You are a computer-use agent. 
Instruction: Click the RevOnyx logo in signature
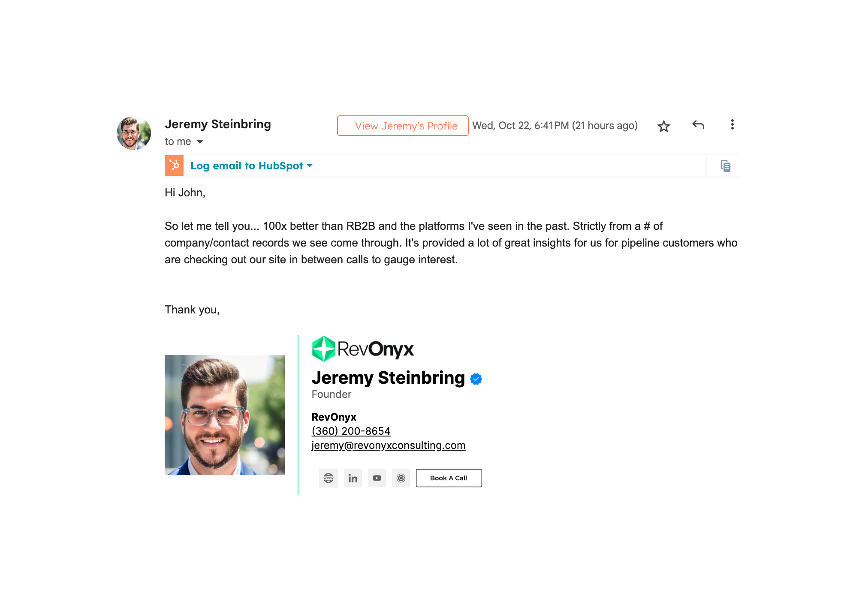(x=363, y=349)
